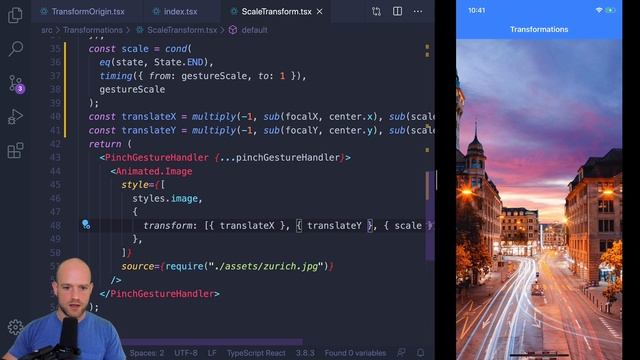The height and width of the screenshot is (360, 640).
Task: Open the Manage gear settings icon
Action: (16, 327)
